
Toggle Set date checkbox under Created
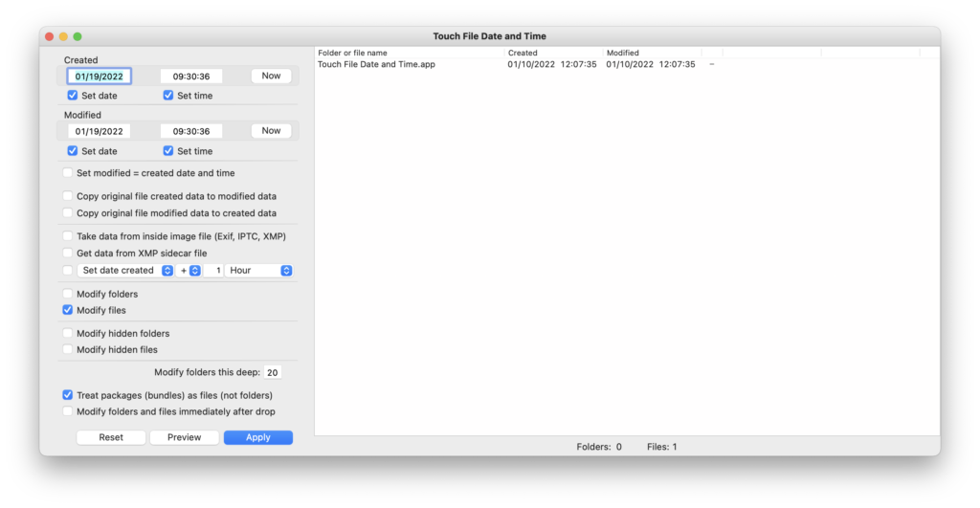click(73, 95)
